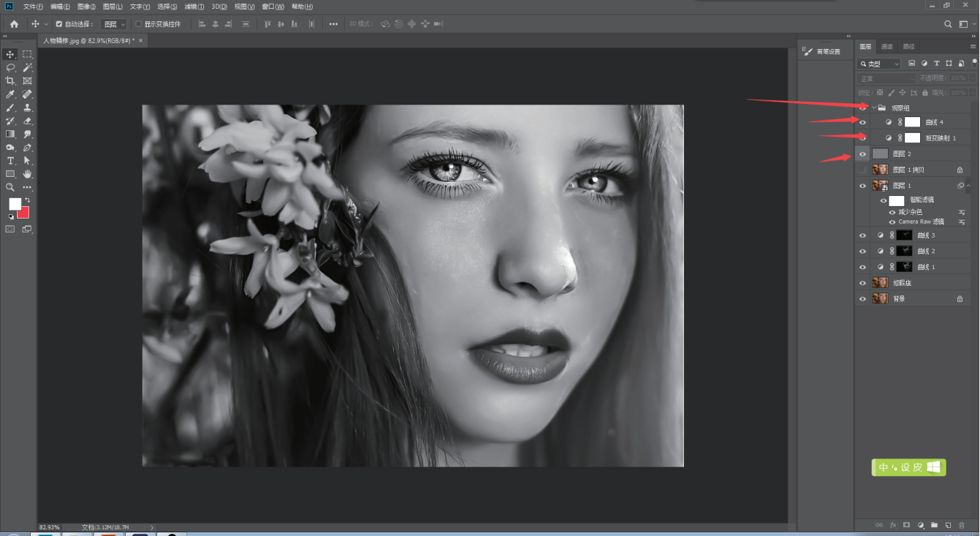The image size is (980, 536).
Task: Open the 不透明度 opacity dropdown
Action: point(973,78)
